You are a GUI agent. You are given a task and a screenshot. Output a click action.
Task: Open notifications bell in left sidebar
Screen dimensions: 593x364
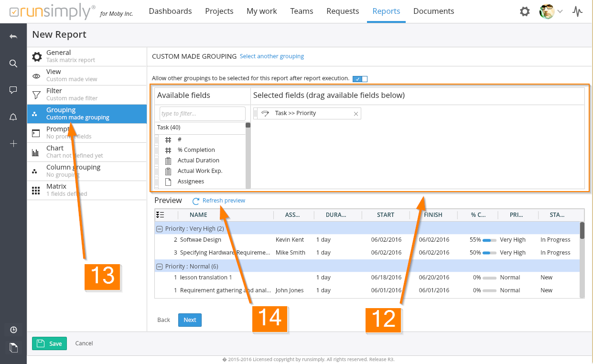tap(13, 117)
